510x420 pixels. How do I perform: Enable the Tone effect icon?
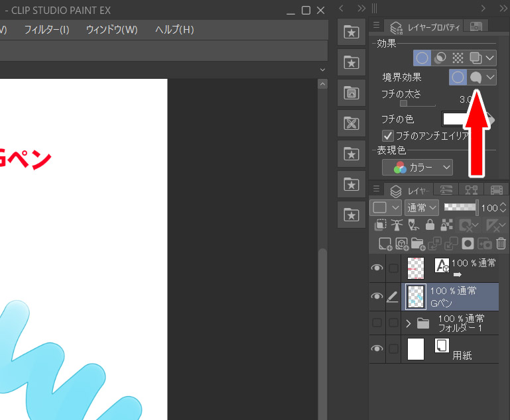(458, 58)
